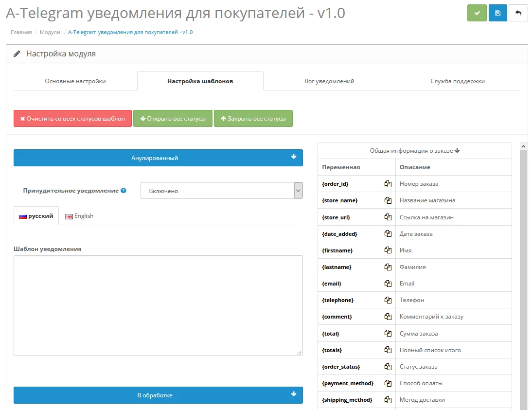Copy the {lastname} variable
The height and width of the screenshot is (410, 532).
[x=388, y=267]
